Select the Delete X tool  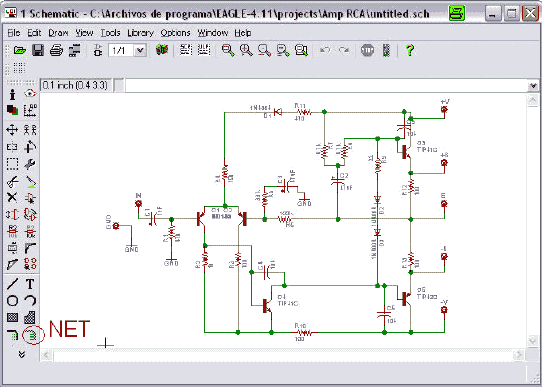coord(12,198)
